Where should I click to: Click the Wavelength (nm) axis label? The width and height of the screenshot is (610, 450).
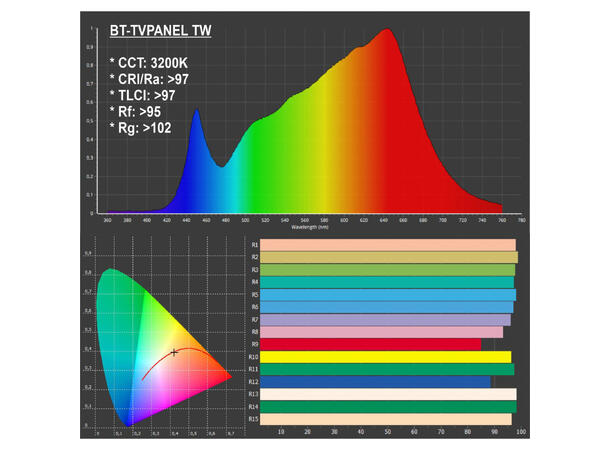pos(310,227)
